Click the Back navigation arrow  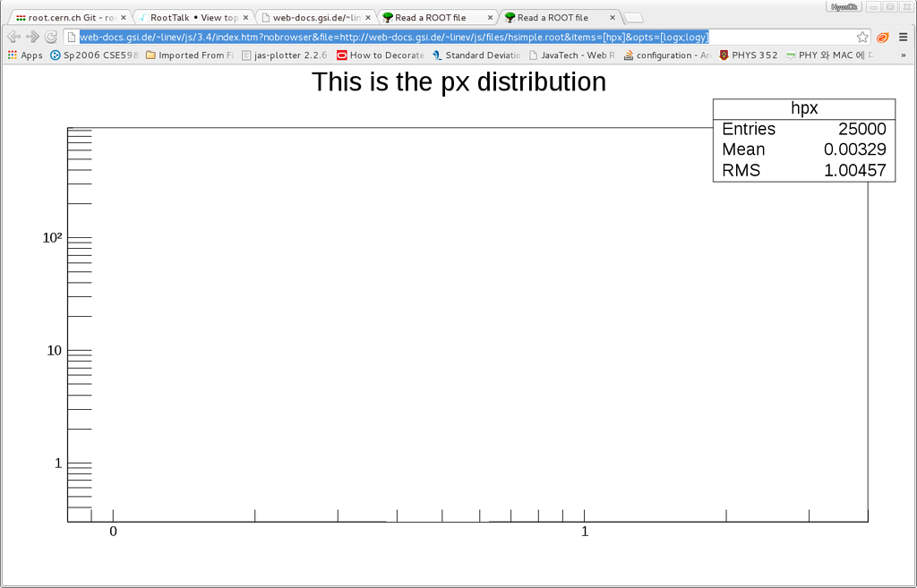tap(13, 36)
